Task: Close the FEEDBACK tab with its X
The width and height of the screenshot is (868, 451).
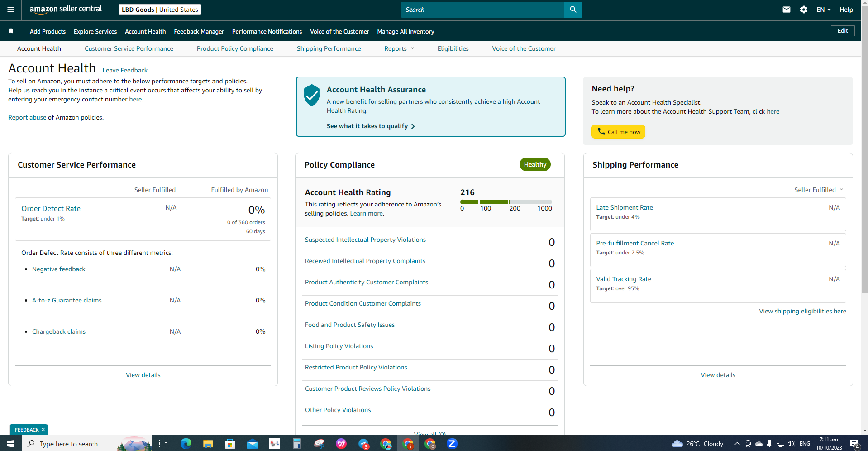Action: click(x=43, y=430)
